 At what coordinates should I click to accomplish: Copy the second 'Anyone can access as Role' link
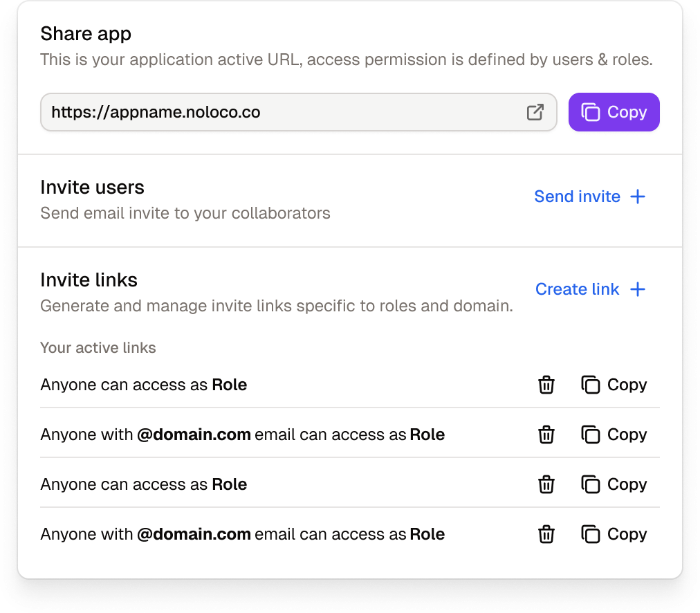point(614,484)
